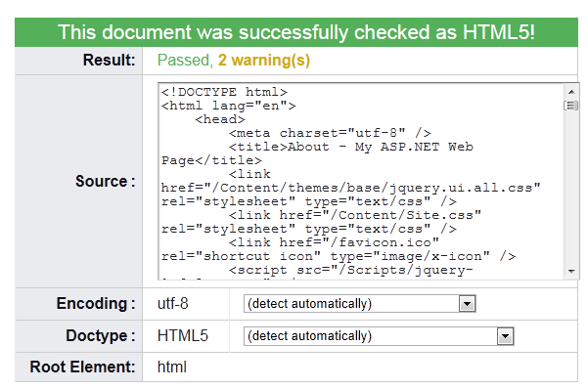
Task: Click the '<!DOCTYPE html>' line in source
Action: click(x=224, y=92)
